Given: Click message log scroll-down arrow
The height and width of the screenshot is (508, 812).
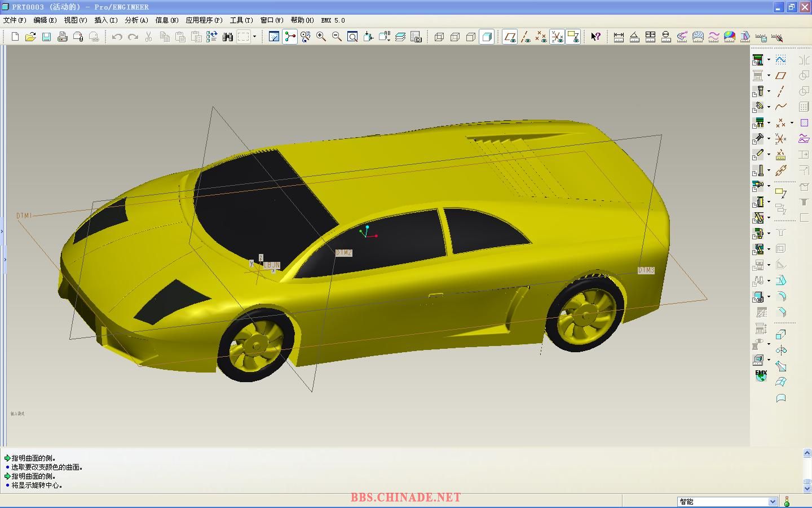Looking at the screenshot, I should [807, 488].
